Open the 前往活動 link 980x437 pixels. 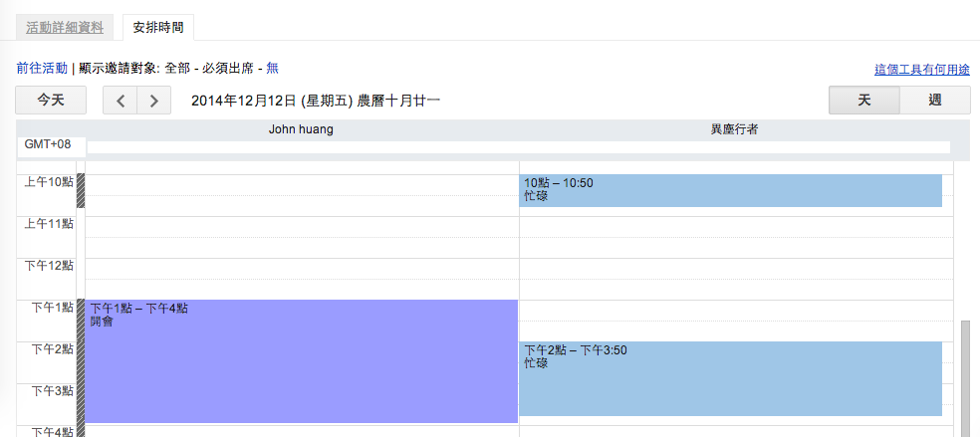click(42, 69)
